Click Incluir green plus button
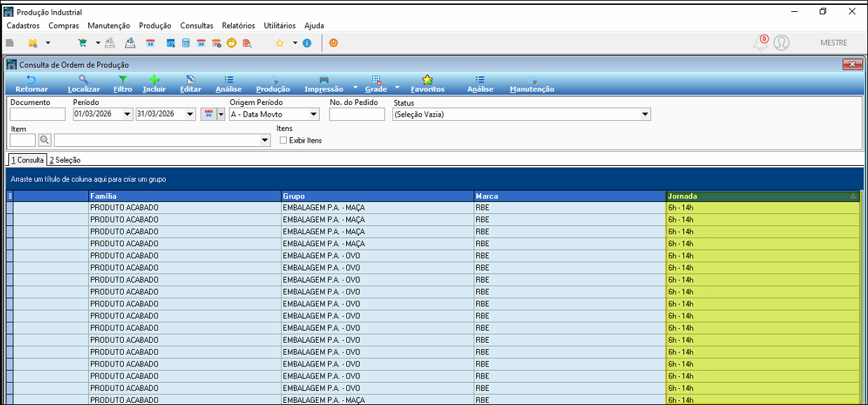 [x=155, y=84]
